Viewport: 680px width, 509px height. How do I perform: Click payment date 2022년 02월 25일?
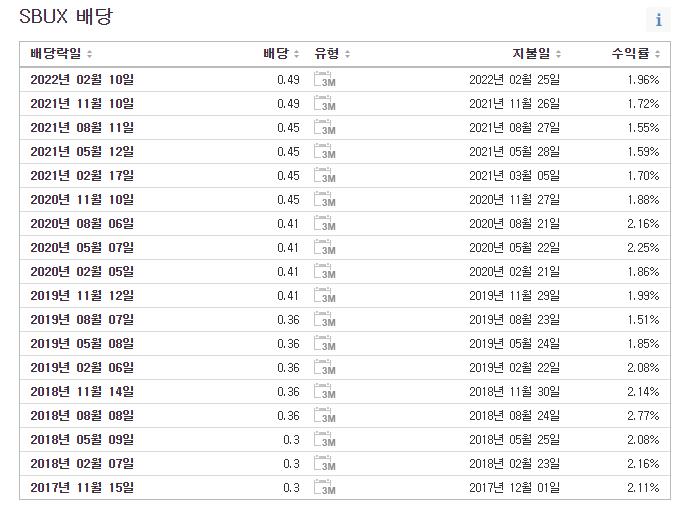point(514,80)
